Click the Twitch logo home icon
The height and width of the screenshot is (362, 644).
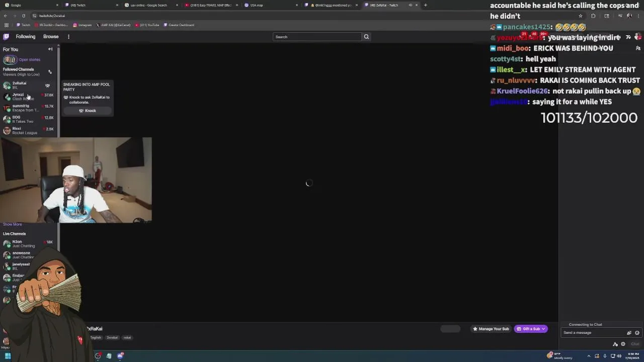pyautogui.click(x=6, y=37)
